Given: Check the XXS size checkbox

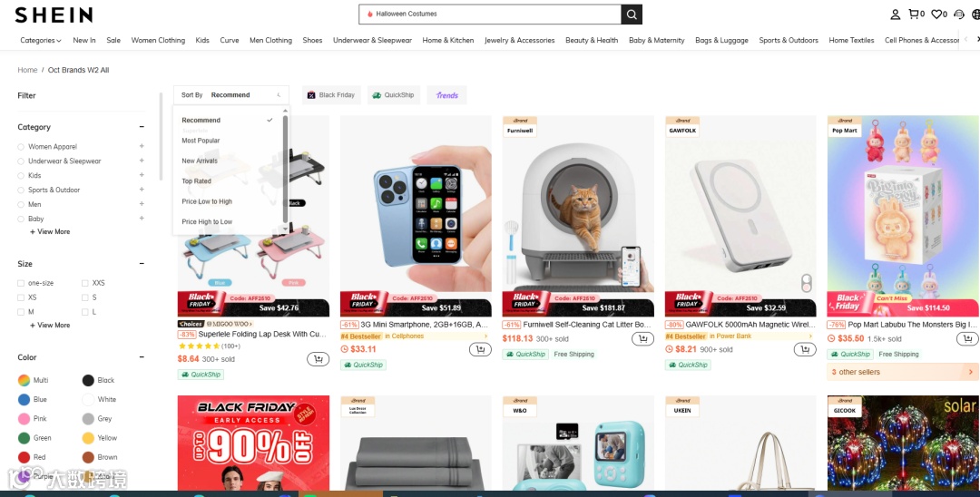Looking at the screenshot, I should pos(85,283).
